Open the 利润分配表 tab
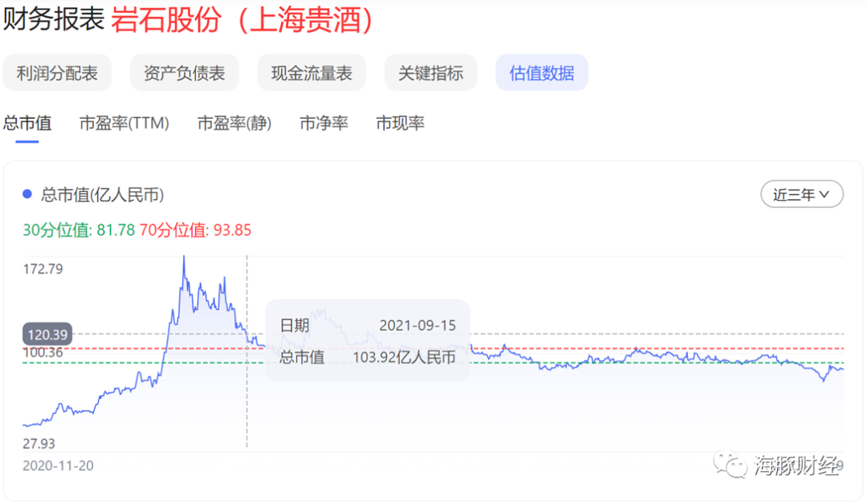Image resolution: width=867 pixels, height=504 pixels. (57, 73)
